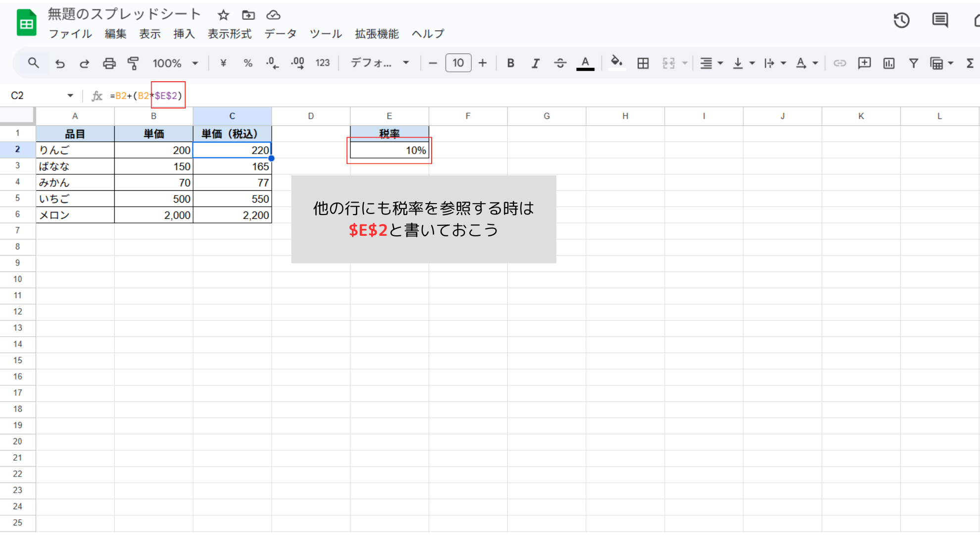Open the 123 number format menu
Screen dimensions: 980x535
point(323,63)
